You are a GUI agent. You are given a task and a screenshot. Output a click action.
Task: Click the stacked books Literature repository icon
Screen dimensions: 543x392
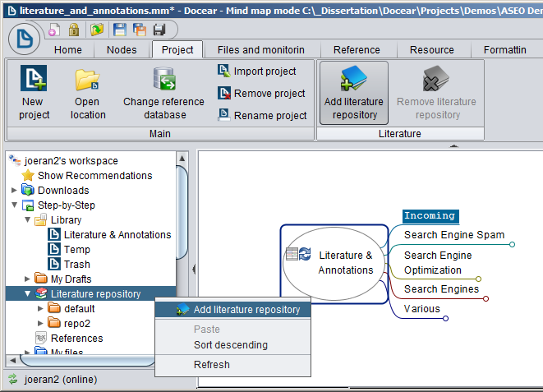coord(41,293)
